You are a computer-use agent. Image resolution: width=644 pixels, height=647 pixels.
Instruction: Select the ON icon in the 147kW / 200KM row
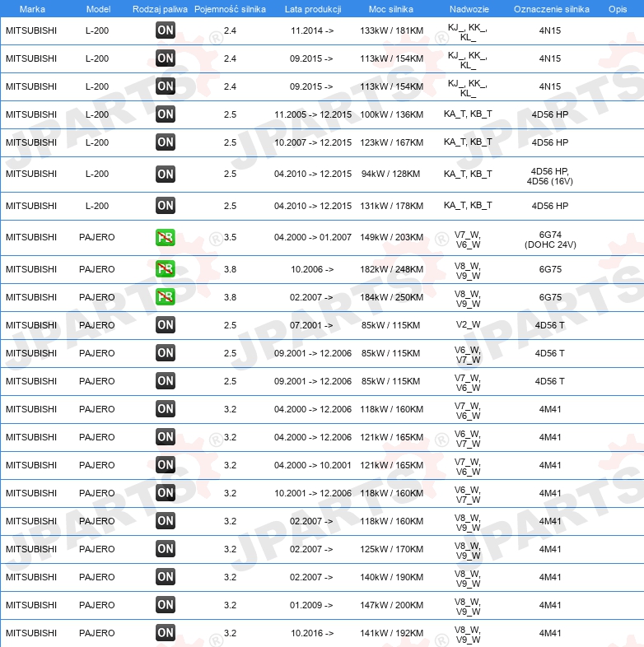(x=166, y=605)
